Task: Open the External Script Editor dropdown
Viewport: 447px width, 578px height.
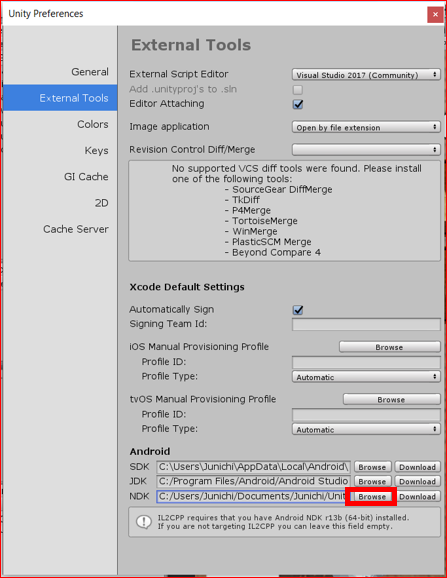Action: (x=366, y=75)
